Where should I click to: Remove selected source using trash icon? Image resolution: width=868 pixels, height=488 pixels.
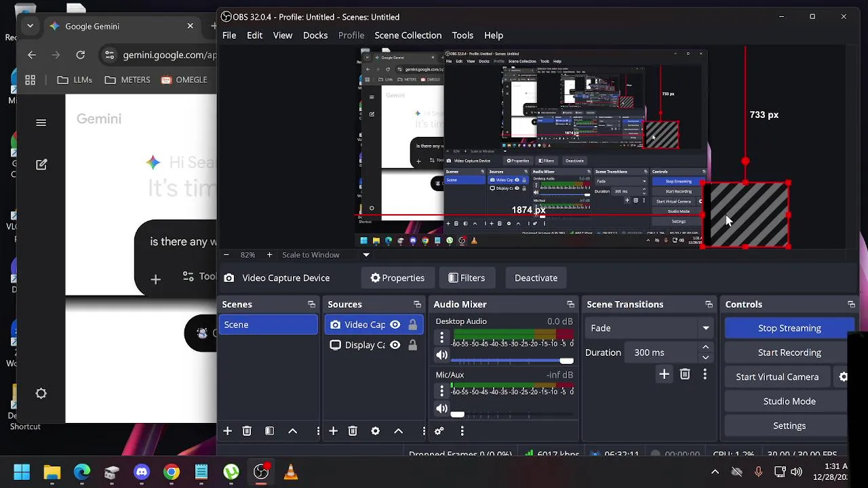(x=353, y=431)
